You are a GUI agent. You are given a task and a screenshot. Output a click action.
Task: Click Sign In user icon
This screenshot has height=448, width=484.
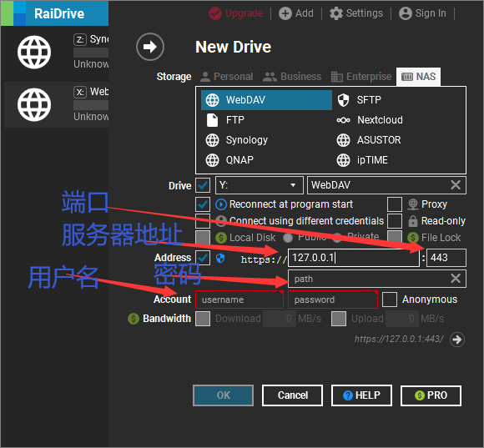(406, 13)
